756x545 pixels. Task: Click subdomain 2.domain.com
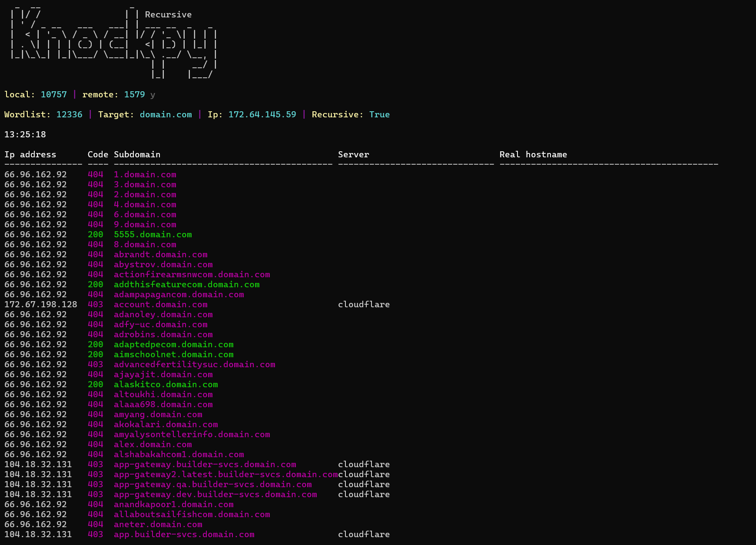pos(145,194)
